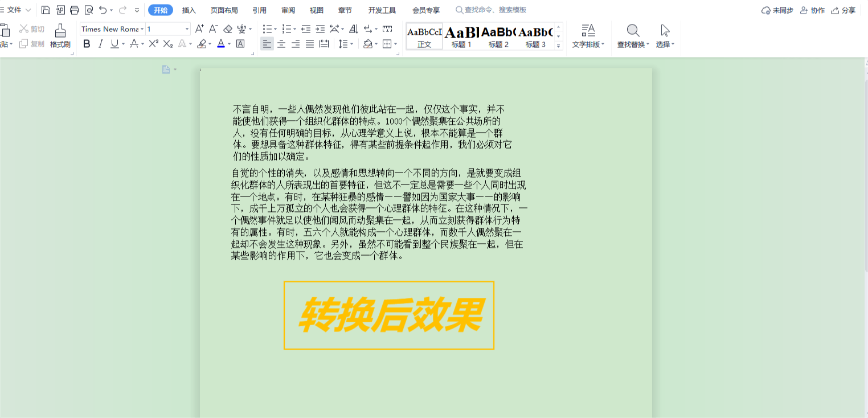Switch to the 引用 tab

click(x=260, y=10)
